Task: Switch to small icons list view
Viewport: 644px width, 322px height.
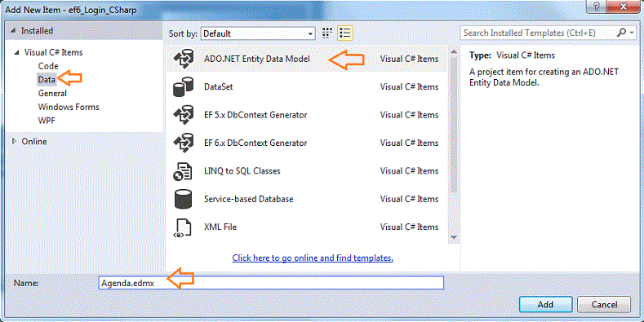Action: [x=345, y=33]
